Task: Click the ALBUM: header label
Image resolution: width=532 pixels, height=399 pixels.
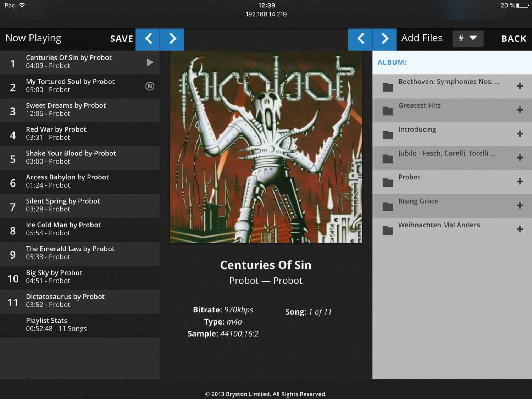Action: coord(392,62)
